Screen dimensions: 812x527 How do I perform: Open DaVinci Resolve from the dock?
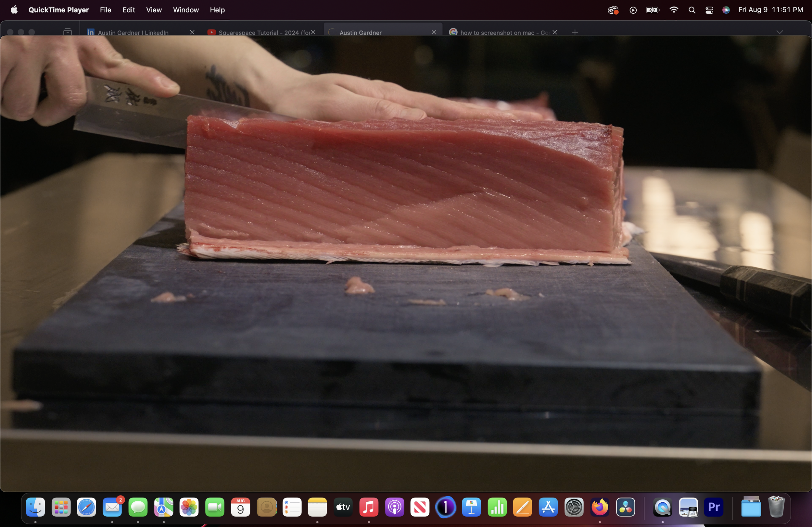625,507
